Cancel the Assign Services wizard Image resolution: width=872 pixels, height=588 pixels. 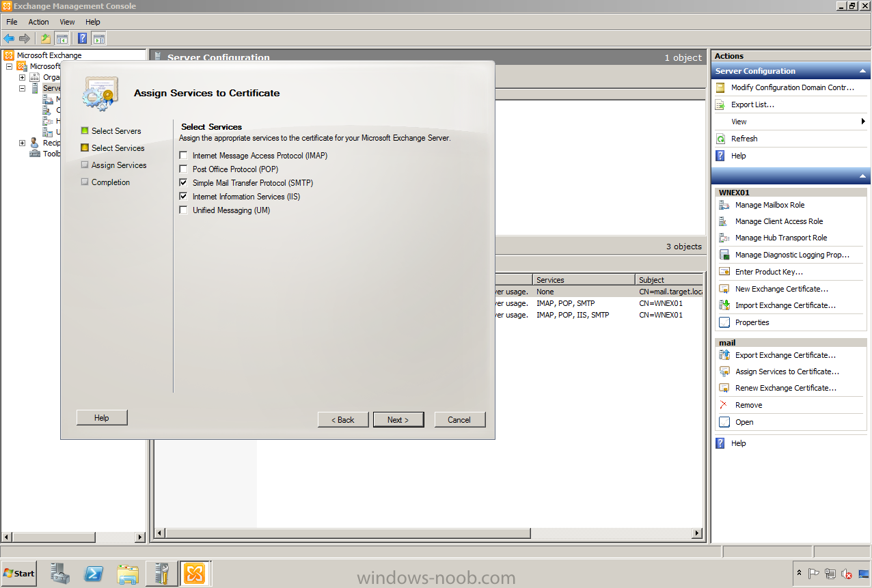click(460, 419)
